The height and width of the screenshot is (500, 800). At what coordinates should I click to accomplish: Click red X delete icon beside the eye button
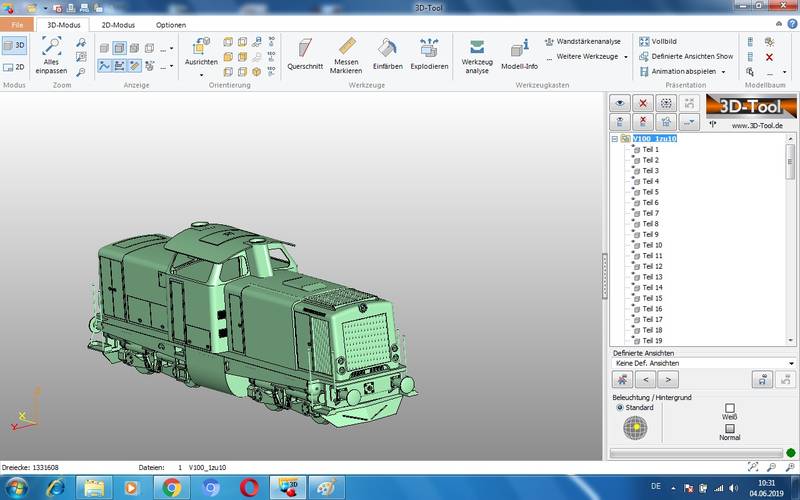[x=643, y=103]
